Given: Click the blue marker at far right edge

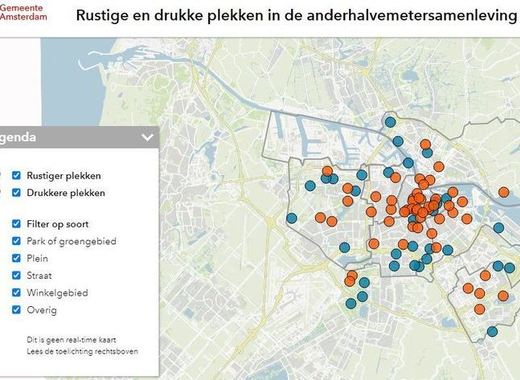Looking at the screenshot, I should (x=509, y=268).
